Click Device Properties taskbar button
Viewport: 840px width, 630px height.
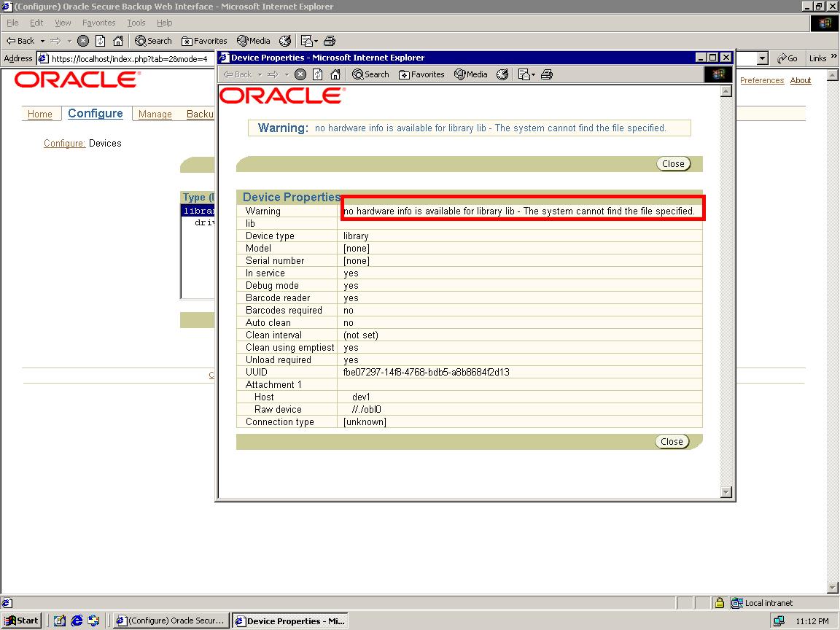(290, 621)
